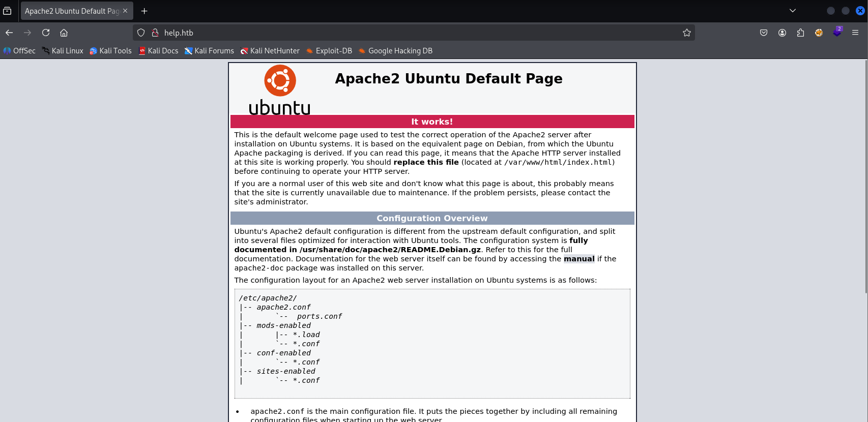Show tracking protection shield info
This screenshot has height=422, width=868.
[x=141, y=33]
